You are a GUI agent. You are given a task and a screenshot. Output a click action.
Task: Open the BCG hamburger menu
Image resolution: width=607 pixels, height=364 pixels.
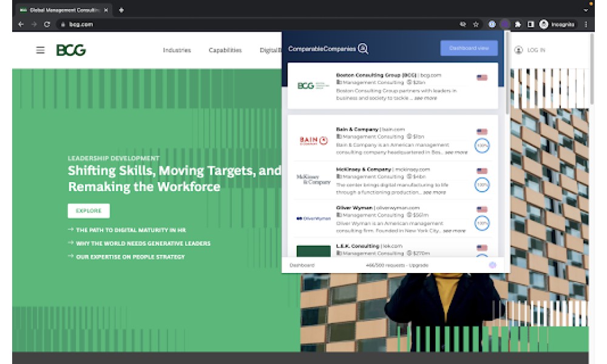(x=40, y=50)
